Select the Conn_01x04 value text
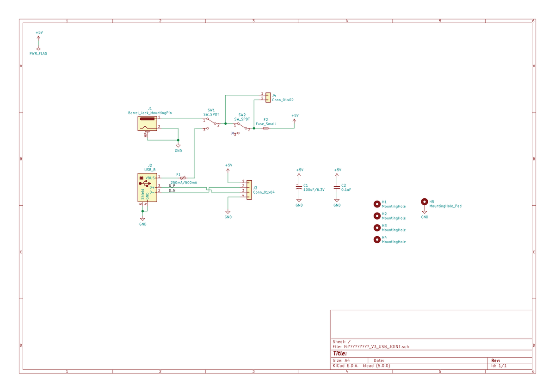The height and width of the screenshot is (392, 555). (x=264, y=192)
